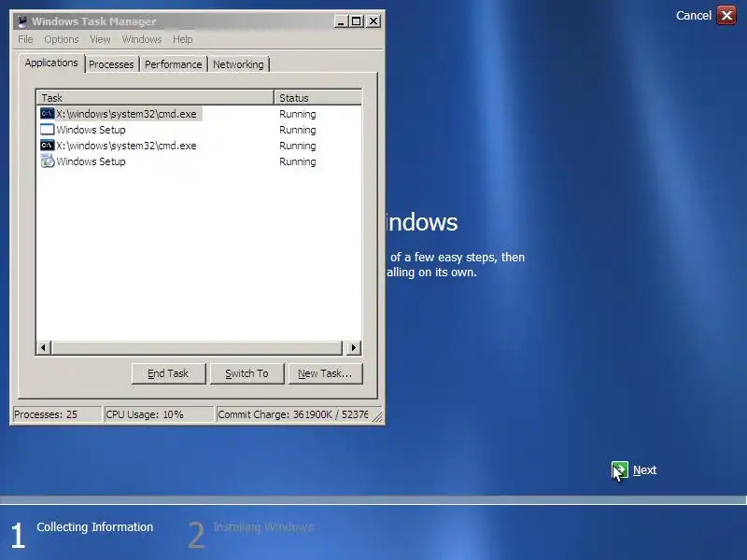Image resolution: width=747 pixels, height=560 pixels.
Task: Click the Task Manager resize grip corner
Action: click(377, 416)
